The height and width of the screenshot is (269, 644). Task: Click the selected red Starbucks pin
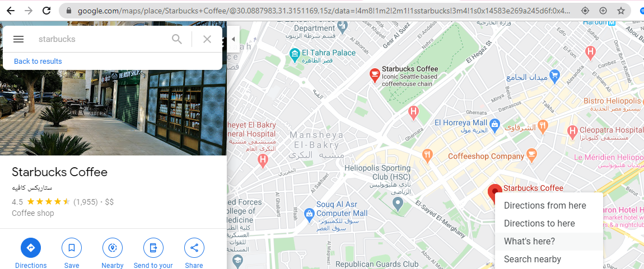494,193
